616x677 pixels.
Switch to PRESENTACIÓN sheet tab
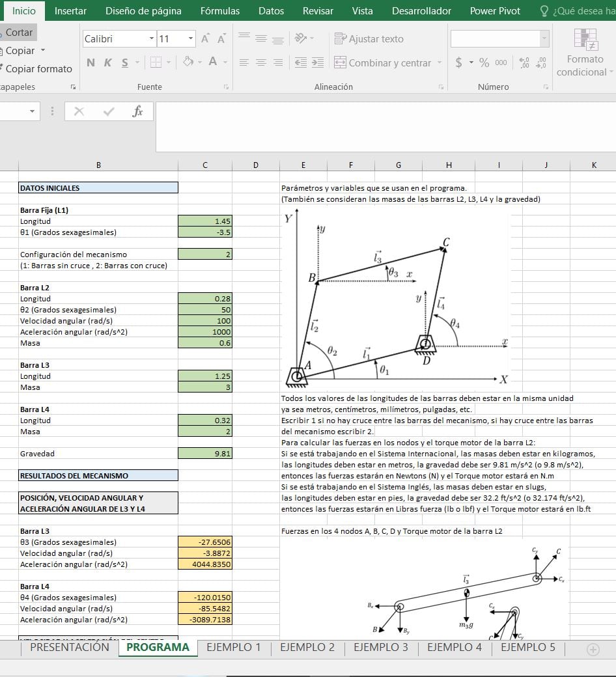pyautogui.click(x=70, y=647)
